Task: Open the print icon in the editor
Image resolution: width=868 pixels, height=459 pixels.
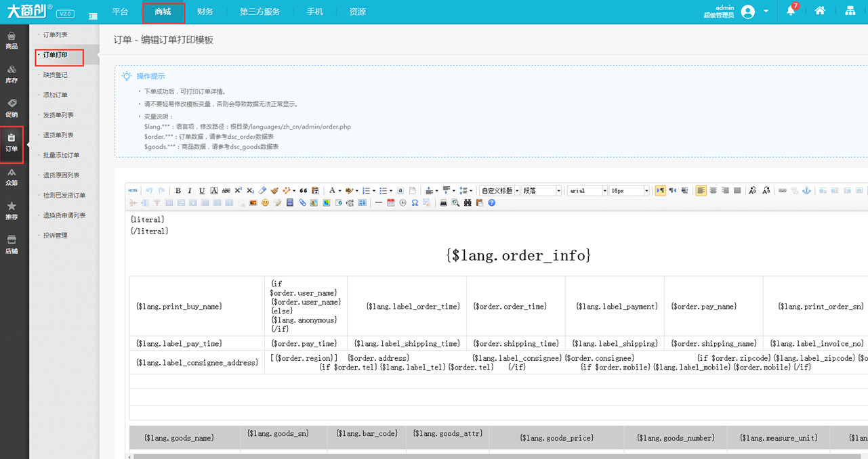Action: [x=443, y=203]
